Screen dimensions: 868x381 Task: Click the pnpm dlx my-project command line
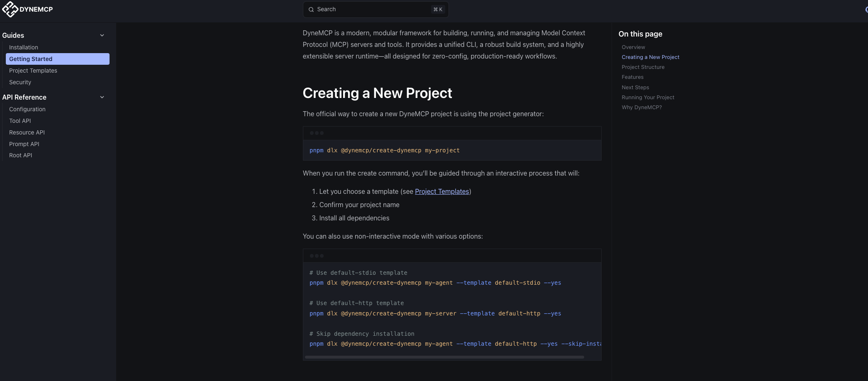pos(385,150)
